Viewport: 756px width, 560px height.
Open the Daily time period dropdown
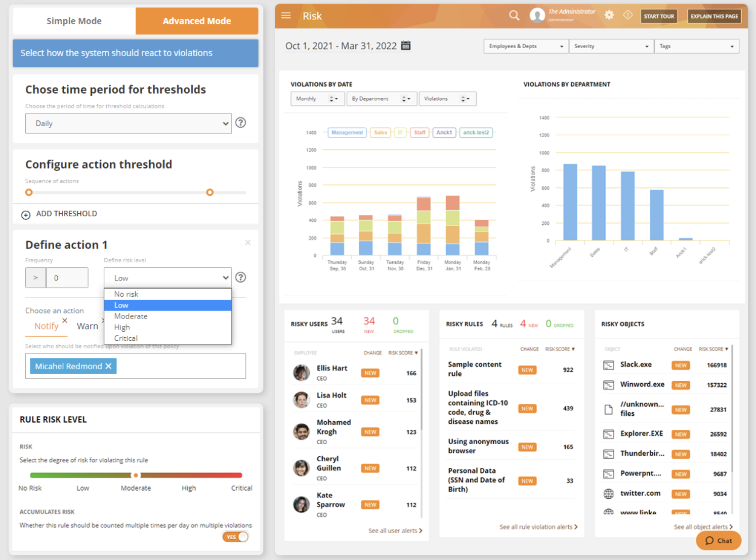click(x=128, y=124)
